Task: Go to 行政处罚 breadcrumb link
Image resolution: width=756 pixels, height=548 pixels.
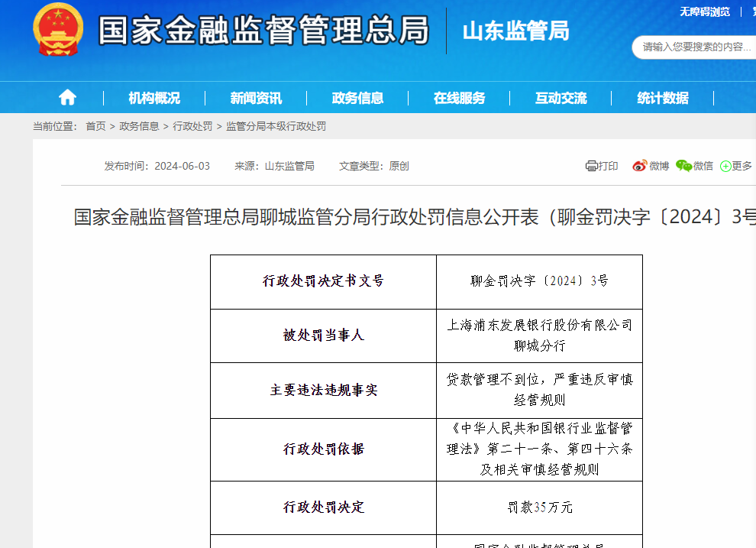Action: click(192, 126)
